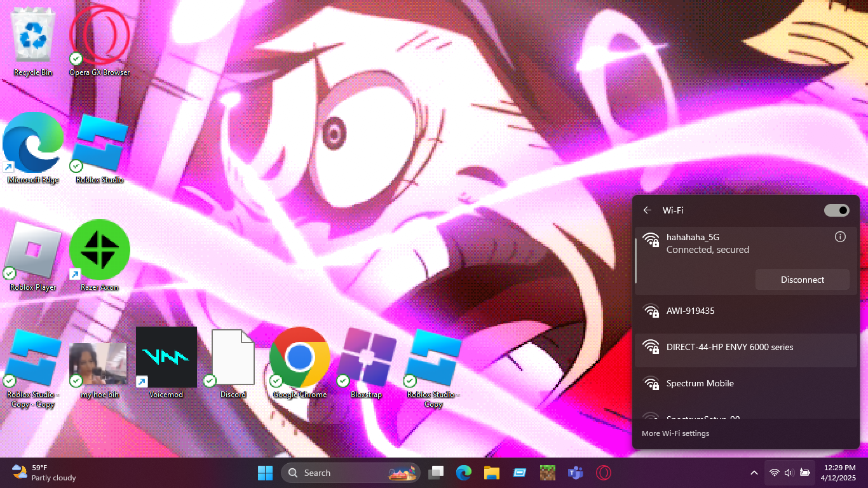The image size is (868, 488).
Task: Open the clock and date calendar flyout
Action: point(839,473)
